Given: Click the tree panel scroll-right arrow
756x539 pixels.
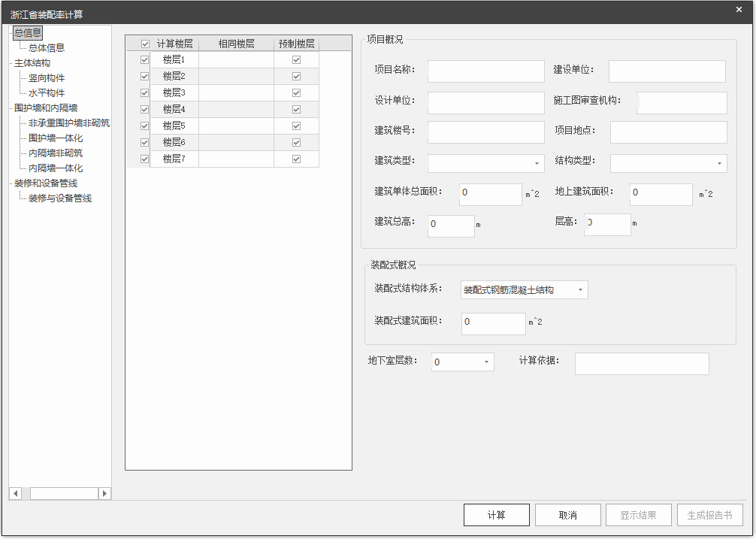Looking at the screenshot, I should click(104, 493).
